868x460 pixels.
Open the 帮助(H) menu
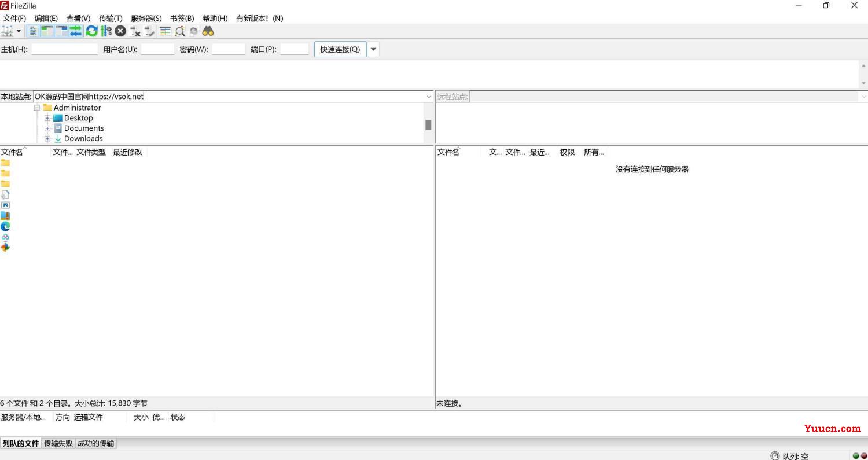coord(215,19)
